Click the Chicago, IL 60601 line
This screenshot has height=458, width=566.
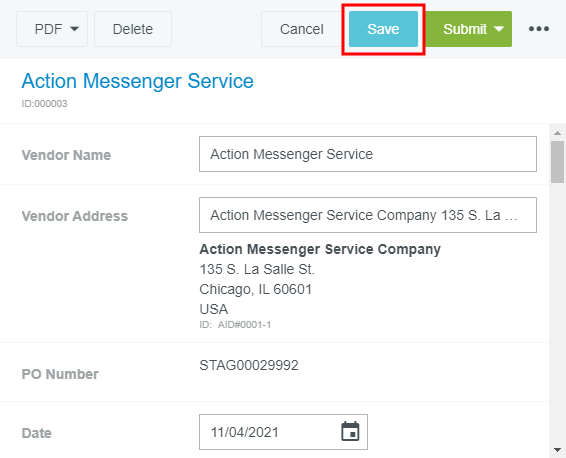pyautogui.click(x=256, y=289)
